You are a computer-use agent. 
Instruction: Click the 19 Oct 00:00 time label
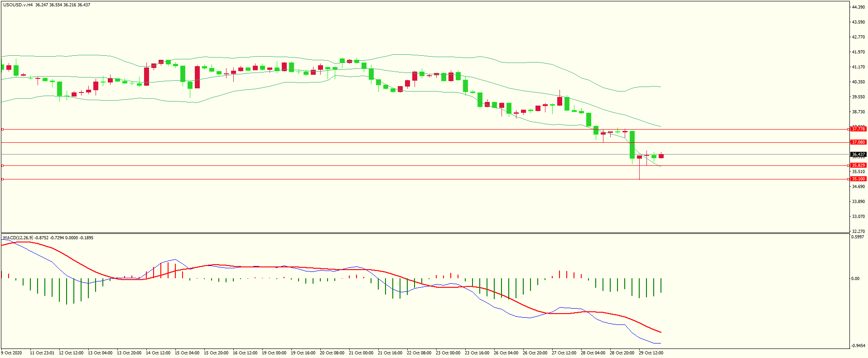coord(274,353)
